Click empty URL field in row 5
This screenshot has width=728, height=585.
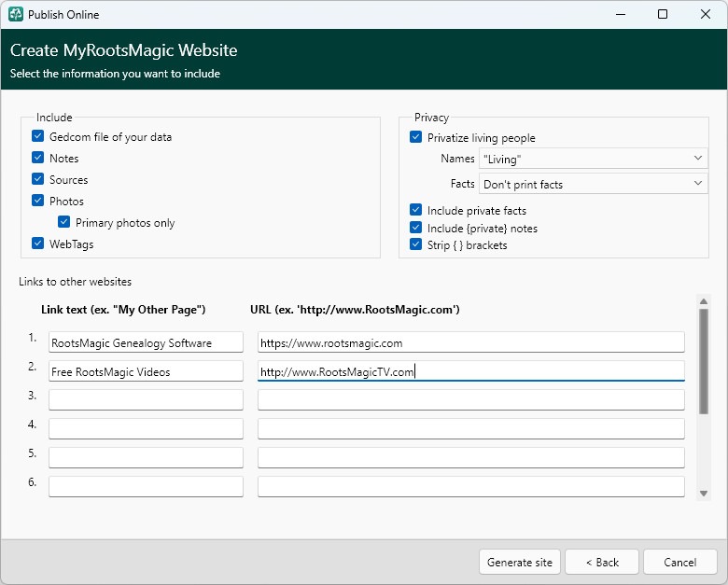point(470,457)
